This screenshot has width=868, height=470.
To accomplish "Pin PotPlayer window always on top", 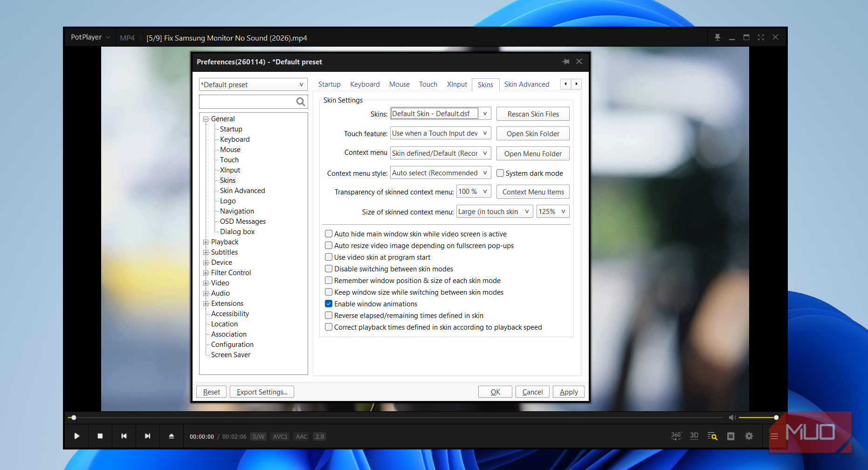I will tap(717, 37).
